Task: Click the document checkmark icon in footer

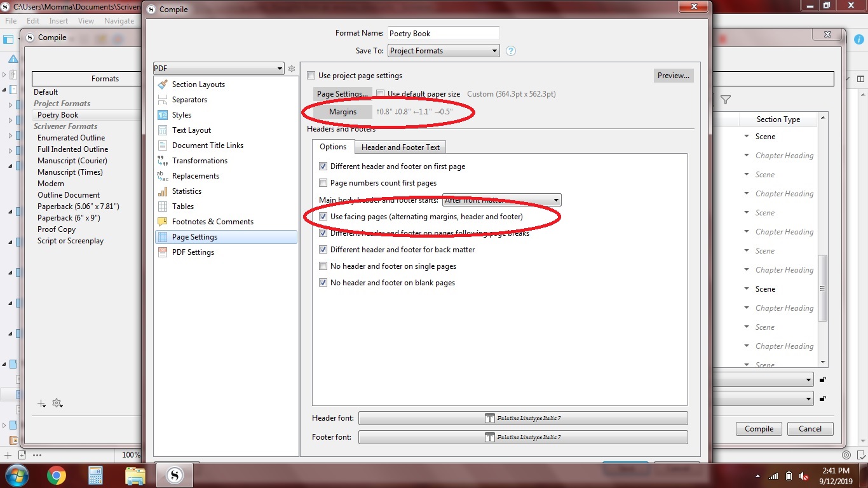Action: [861, 455]
